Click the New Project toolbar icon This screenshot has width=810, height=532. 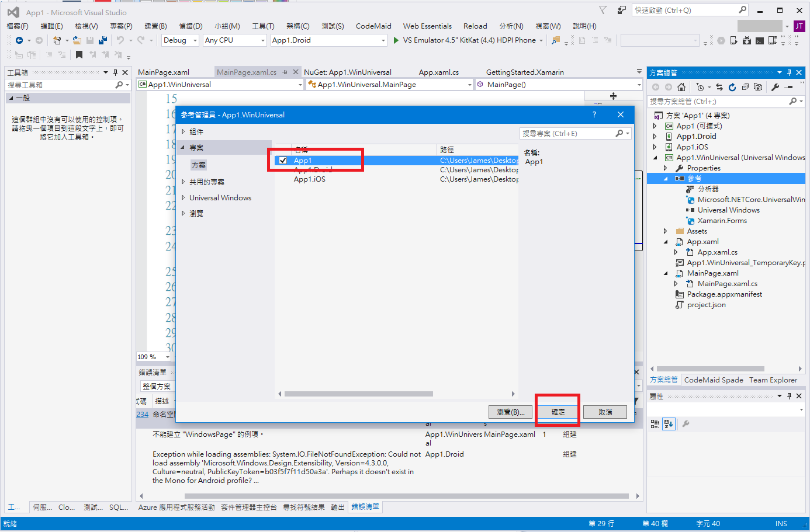point(57,40)
